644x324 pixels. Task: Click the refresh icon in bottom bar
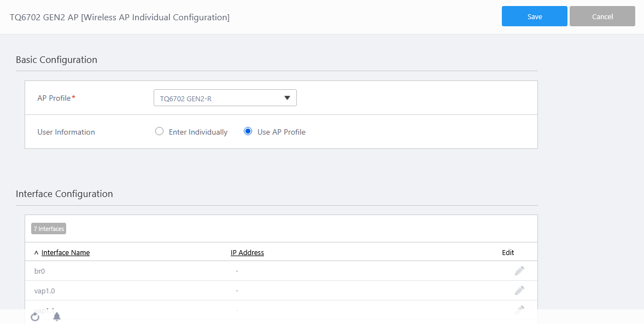pos(35,316)
